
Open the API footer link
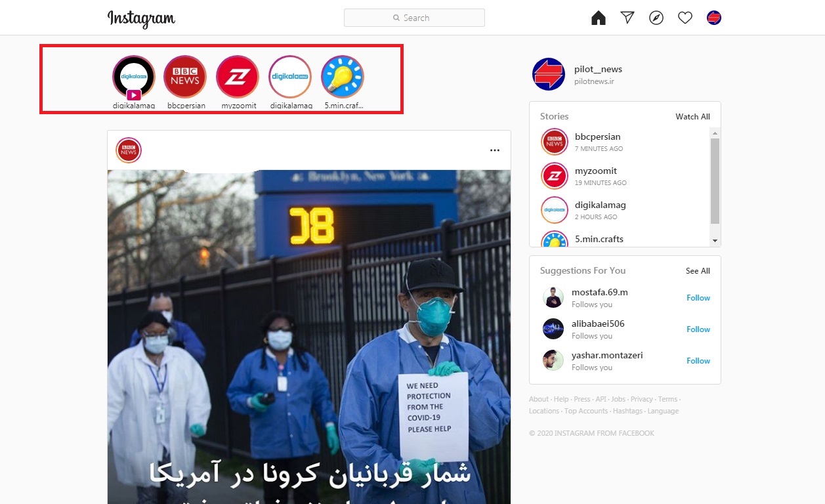point(601,399)
